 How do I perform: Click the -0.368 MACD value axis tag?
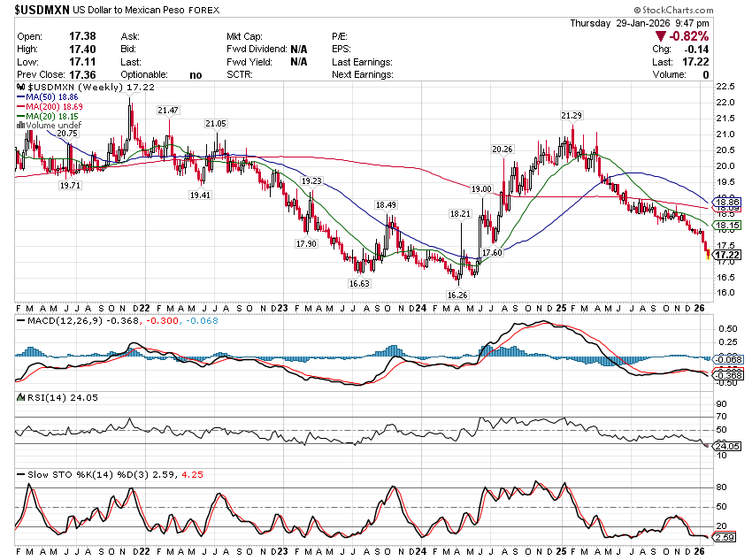coord(727,376)
